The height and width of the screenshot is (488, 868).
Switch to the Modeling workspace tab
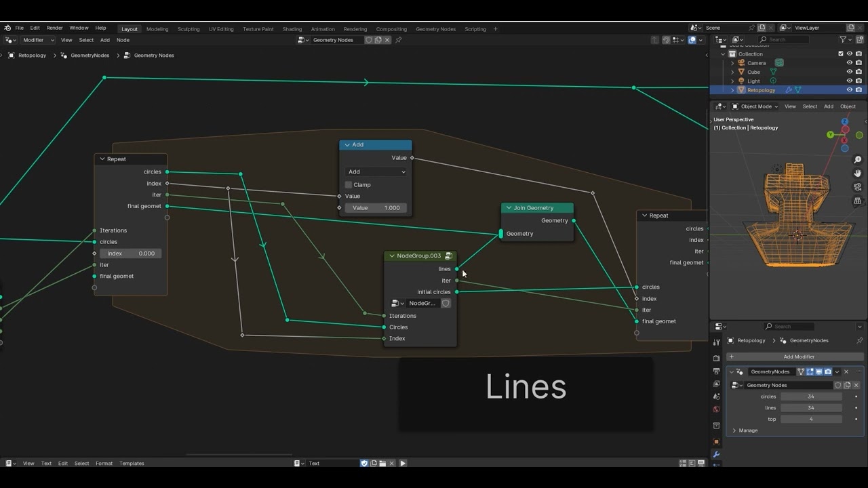click(x=157, y=29)
